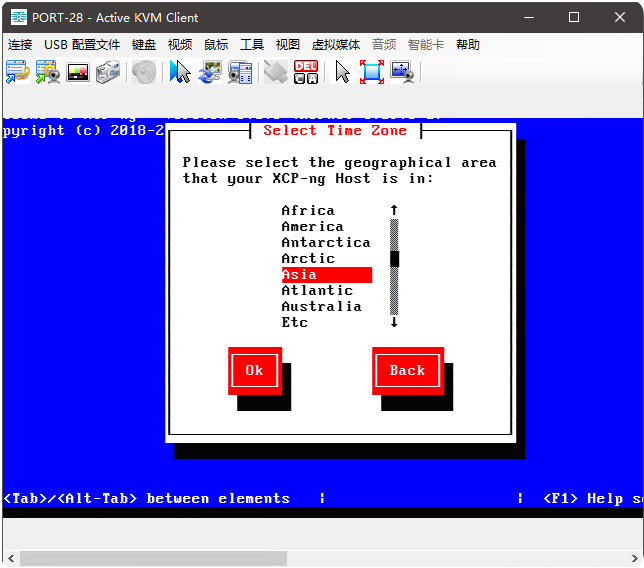Open the 键盘 menu
The width and height of the screenshot is (644, 568).
pyautogui.click(x=144, y=44)
